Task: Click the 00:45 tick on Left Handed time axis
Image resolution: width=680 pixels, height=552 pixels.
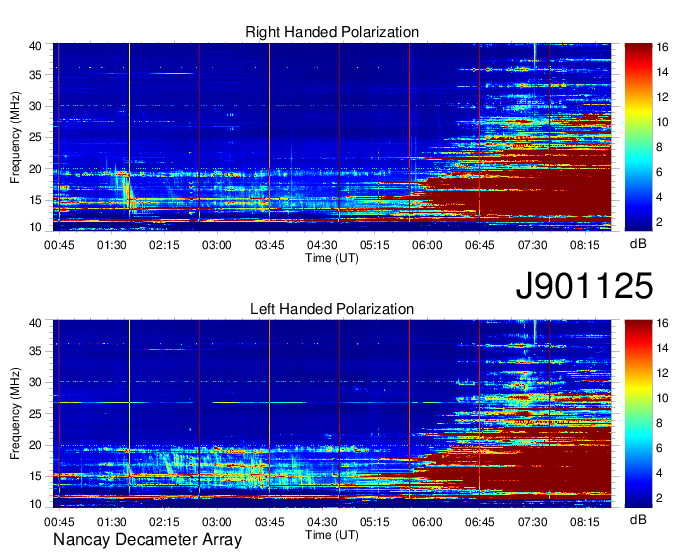Action: pos(59,522)
